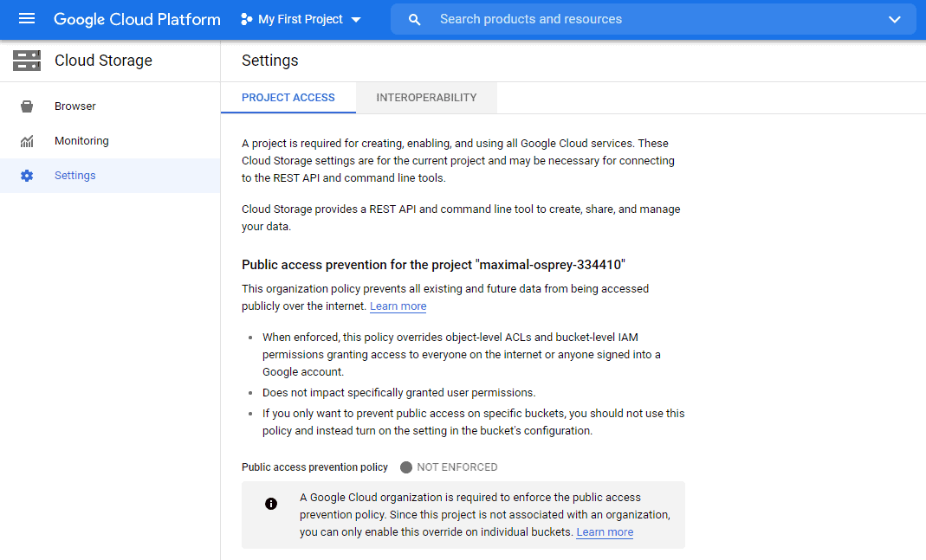Click the Cloud Storage product icon
Image resolution: width=926 pixels, height=560 pixels.
(x=27, y=61)
